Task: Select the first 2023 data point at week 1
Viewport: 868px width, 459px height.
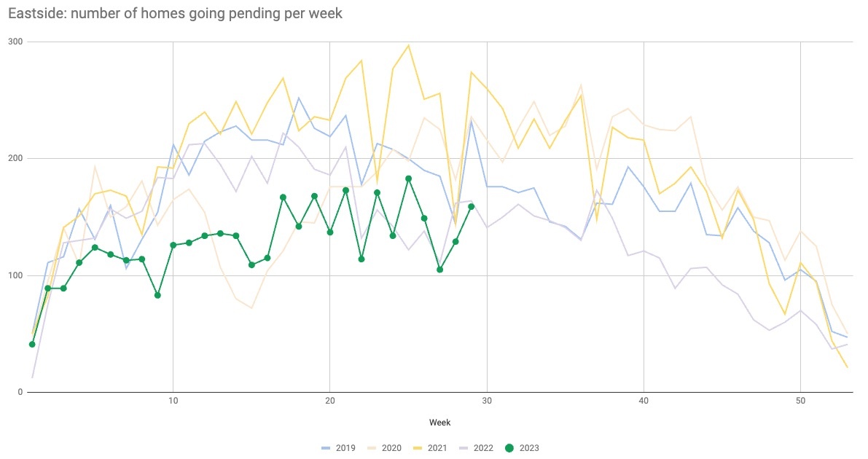Action: coord(32,344)
